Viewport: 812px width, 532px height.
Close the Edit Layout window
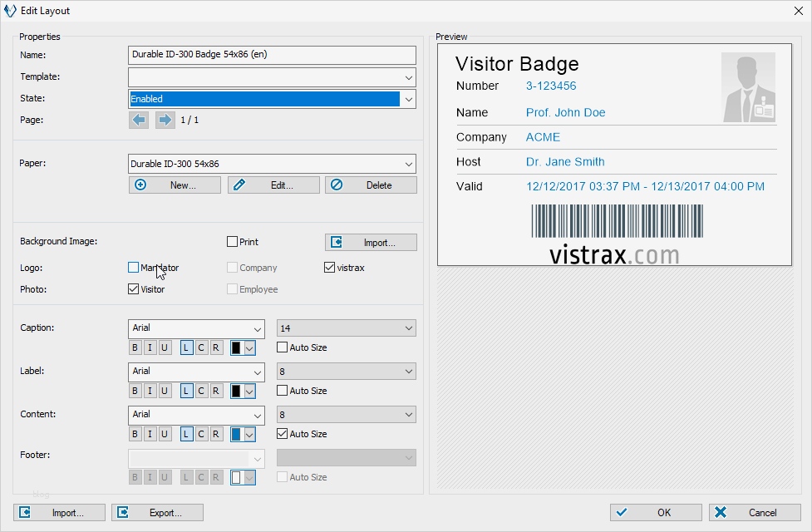(799, 11)
